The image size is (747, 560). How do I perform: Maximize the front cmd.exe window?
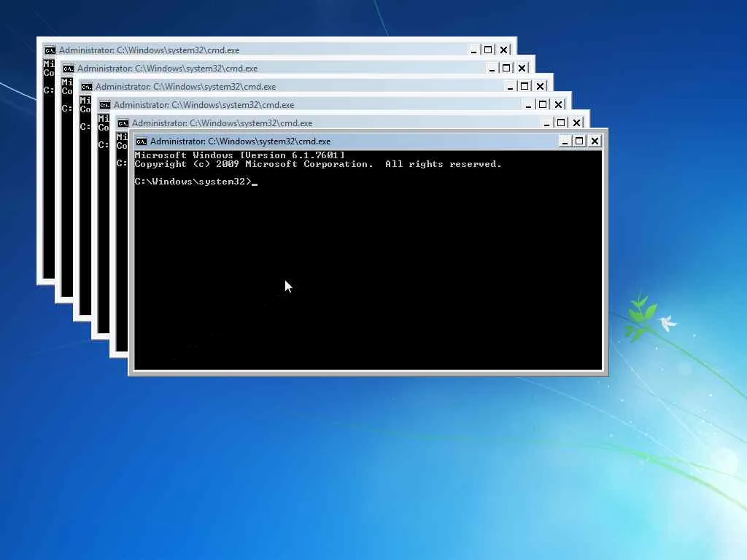tap(579, 141)
